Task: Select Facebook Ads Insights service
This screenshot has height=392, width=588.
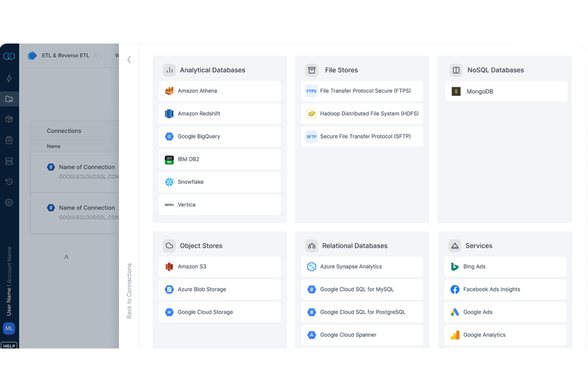Action: tap(505, 290)
